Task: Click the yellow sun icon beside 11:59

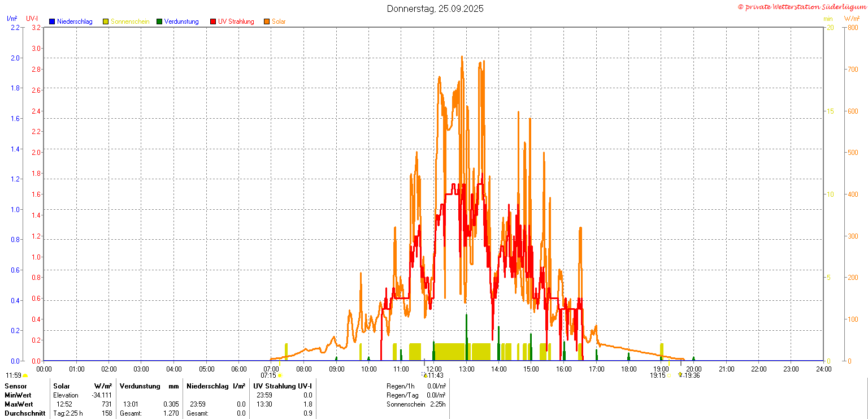Action: tap(25, 375)
